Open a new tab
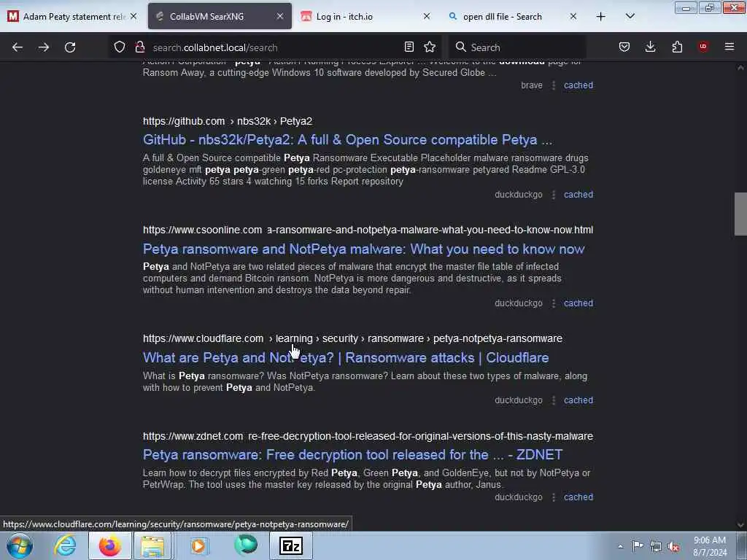This screenshot has width=747, height=560. [x=601, y=17]
